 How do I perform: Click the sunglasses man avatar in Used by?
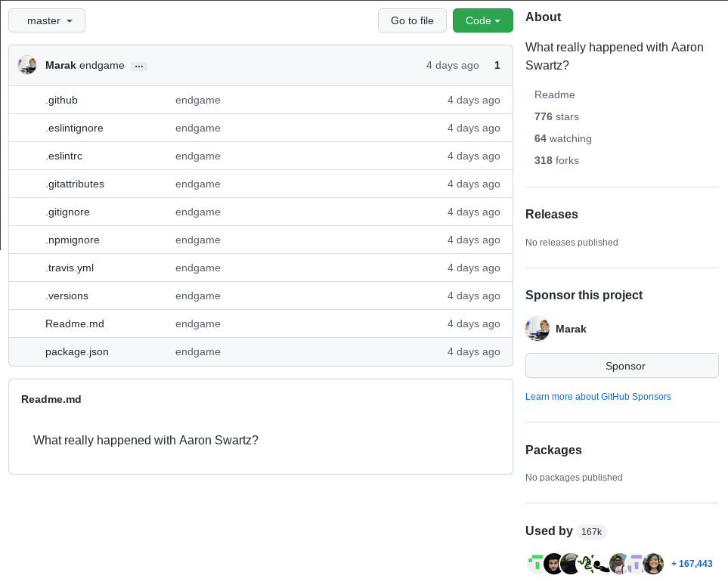(x=619, y=564)
